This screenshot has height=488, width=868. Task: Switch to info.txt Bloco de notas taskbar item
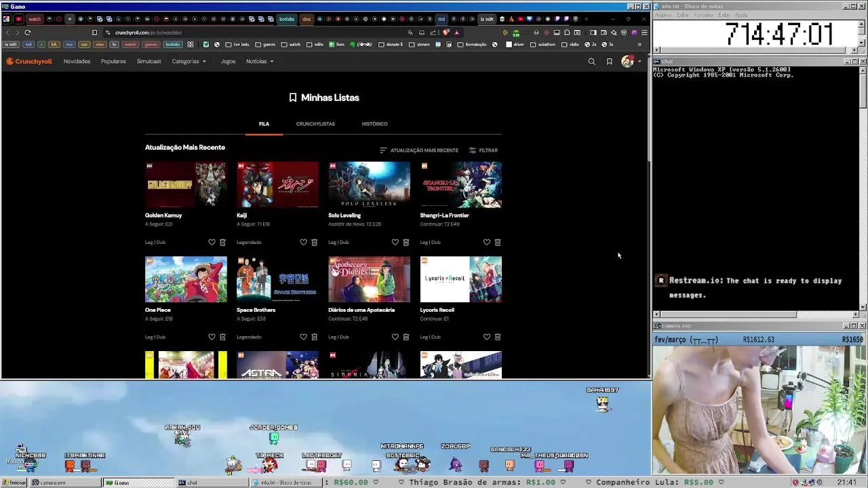tap(286, 483)
